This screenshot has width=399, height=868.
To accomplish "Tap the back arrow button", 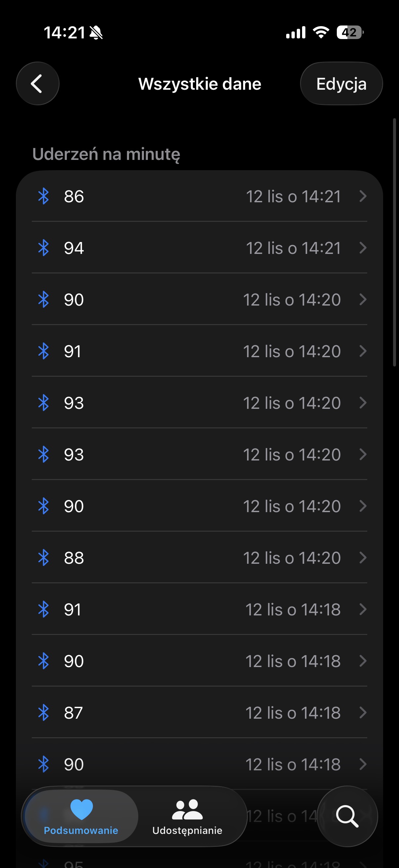I will 37,83.
